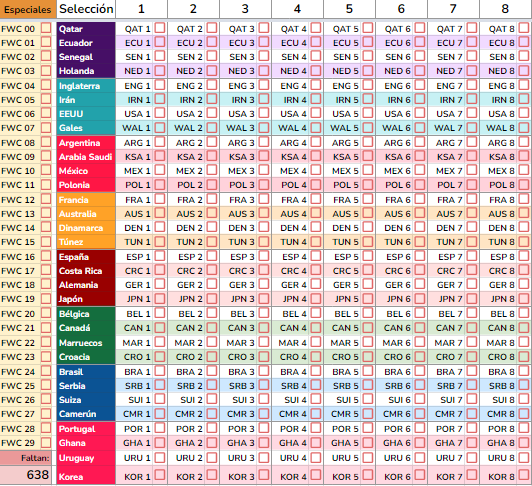532x486 pixels.
Task: Check the TUN 3 sticker checkbox
Action: tap(264, 241)
